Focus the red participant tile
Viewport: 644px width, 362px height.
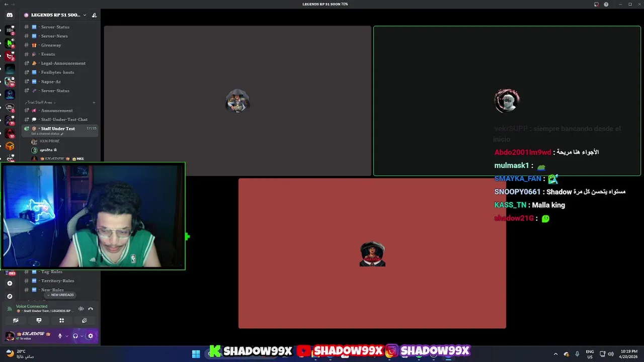pos(372,253)
